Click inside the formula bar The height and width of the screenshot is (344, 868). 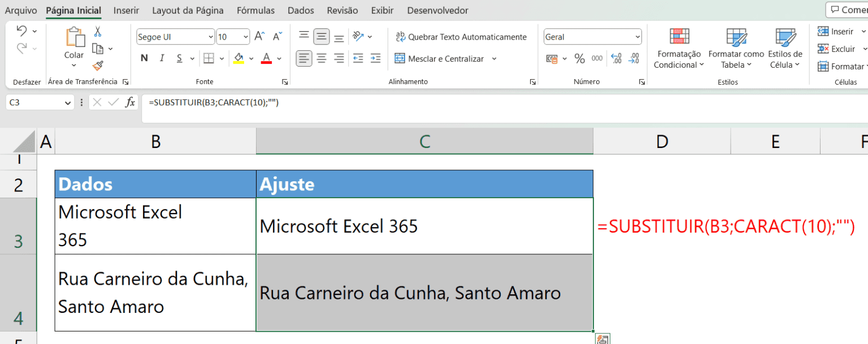[x=339, y=103]
